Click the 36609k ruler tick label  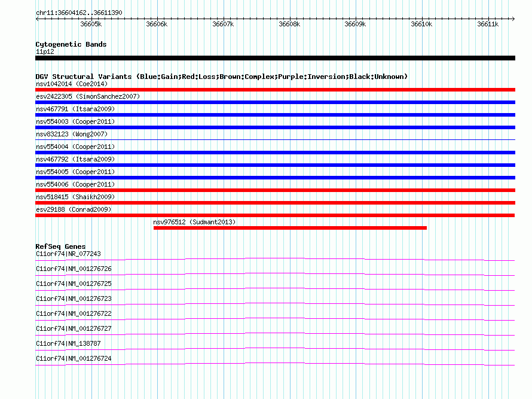coord(355,24)
